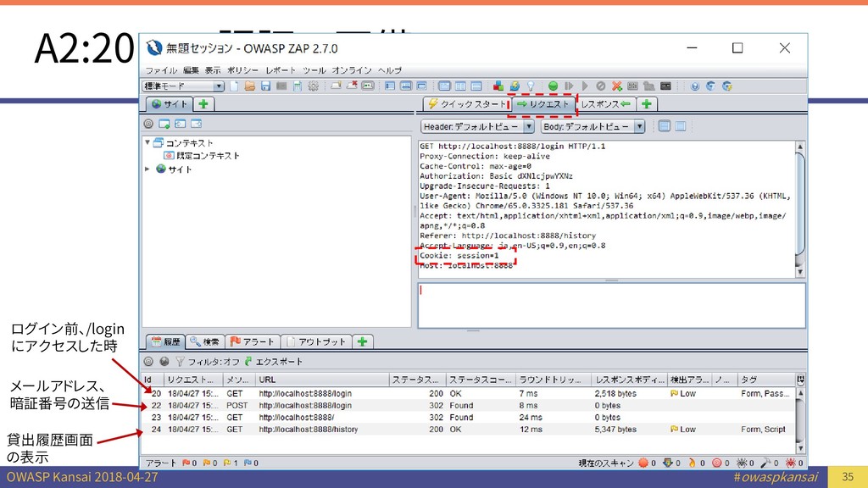The width and height of the screenshot is (868, 488).
Task: Click the red X break-all icon
Action: coord(616,86)
